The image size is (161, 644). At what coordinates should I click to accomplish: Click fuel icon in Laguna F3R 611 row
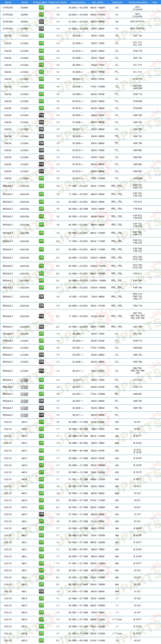click(x=41, y=274)
